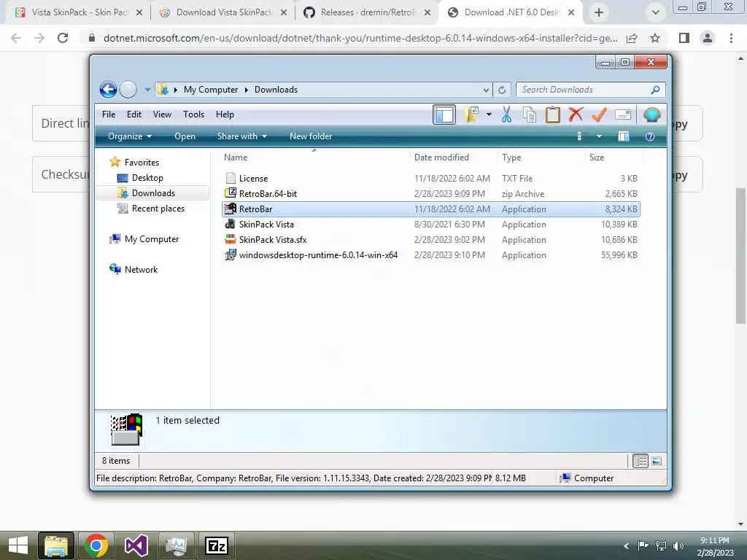The width and height of the screenshot is (747, 560).
Task: Open the Organize dropdown
Action: (x=130, y=136)
